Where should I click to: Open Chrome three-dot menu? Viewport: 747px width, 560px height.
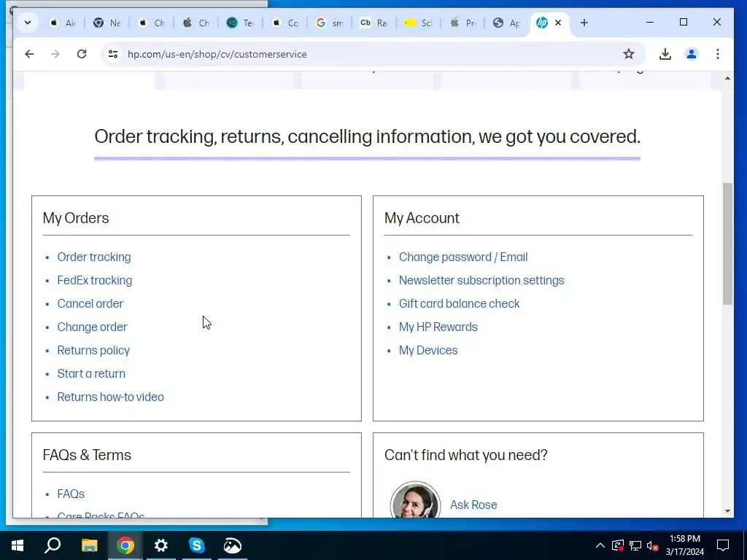(718, 54)
